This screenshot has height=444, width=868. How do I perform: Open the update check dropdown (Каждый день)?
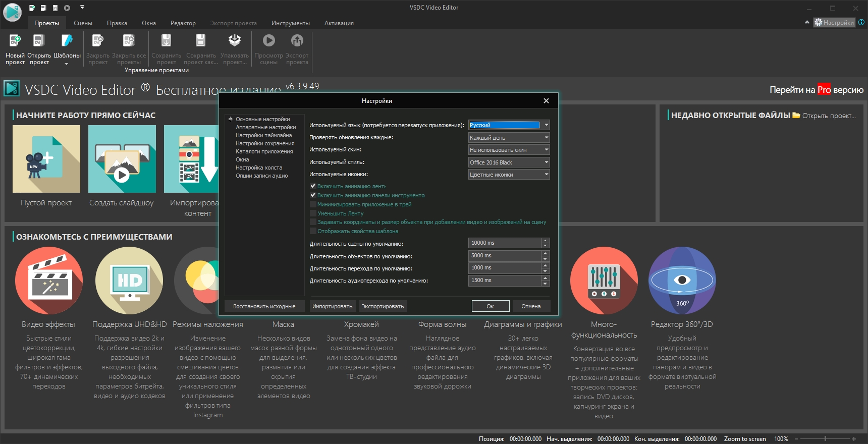point(546,137)
